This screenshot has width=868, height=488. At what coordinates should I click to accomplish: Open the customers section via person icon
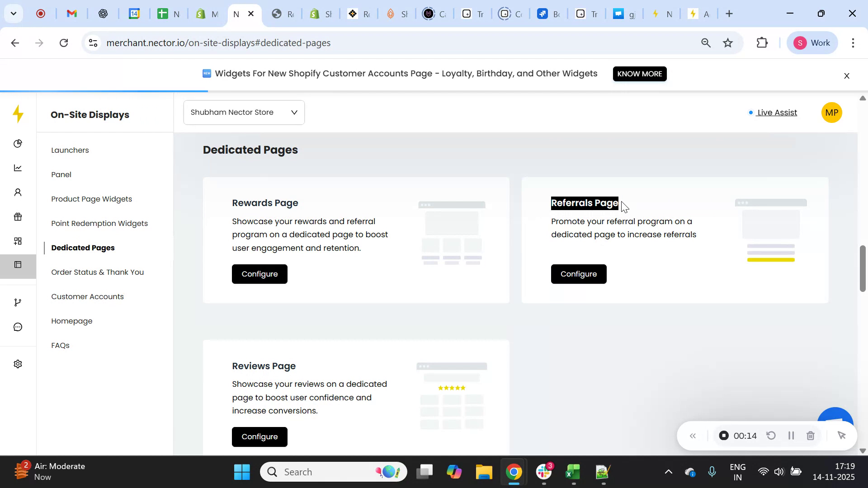(x=18, y=192)
